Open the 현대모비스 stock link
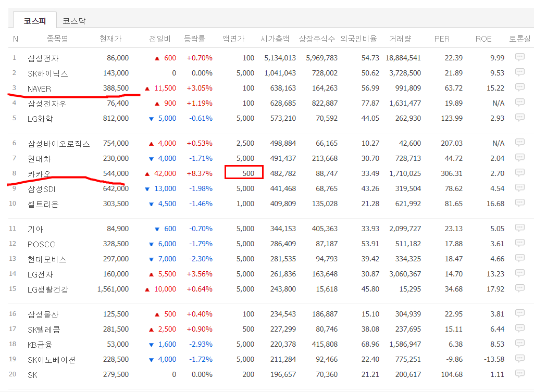 [x=47, y=260]
